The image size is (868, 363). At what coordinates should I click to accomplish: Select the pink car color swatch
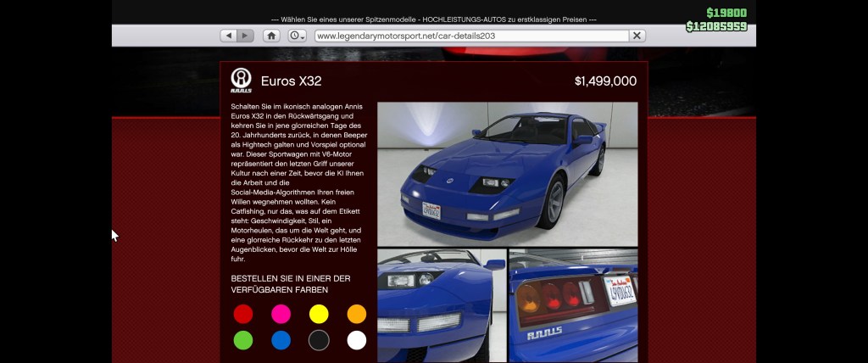281,314
